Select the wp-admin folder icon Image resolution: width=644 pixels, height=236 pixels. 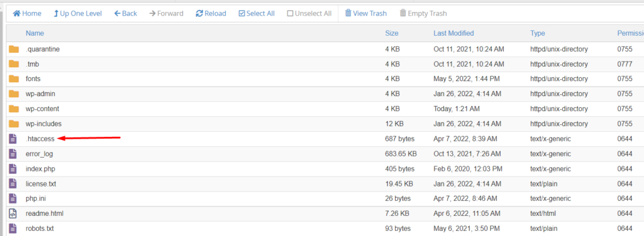pyautogui.click(x=14, y=94)
